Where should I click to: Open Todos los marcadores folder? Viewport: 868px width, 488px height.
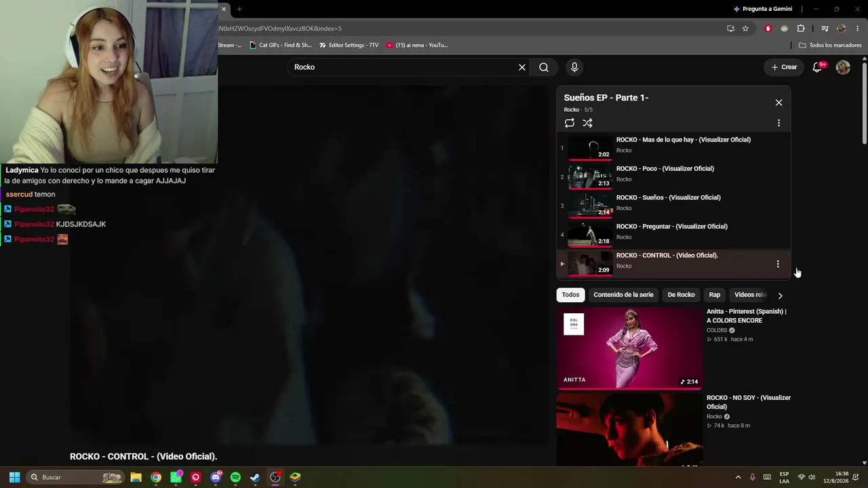pos(830,45)
